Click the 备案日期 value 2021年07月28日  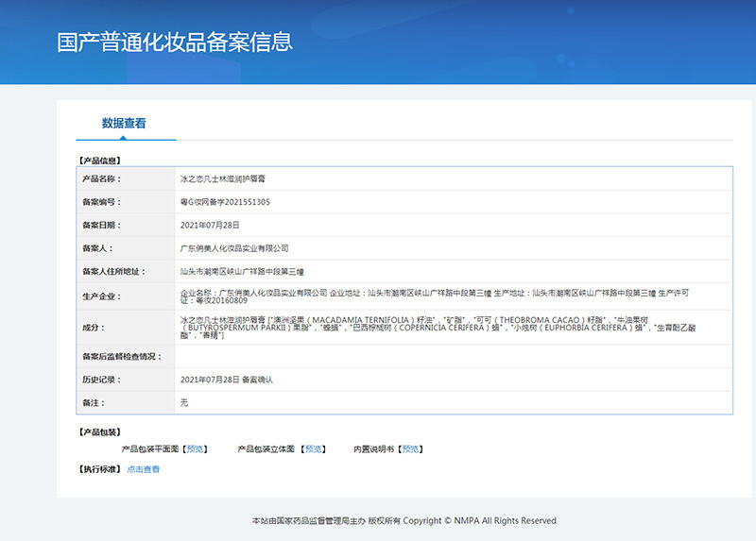(210, 226)
